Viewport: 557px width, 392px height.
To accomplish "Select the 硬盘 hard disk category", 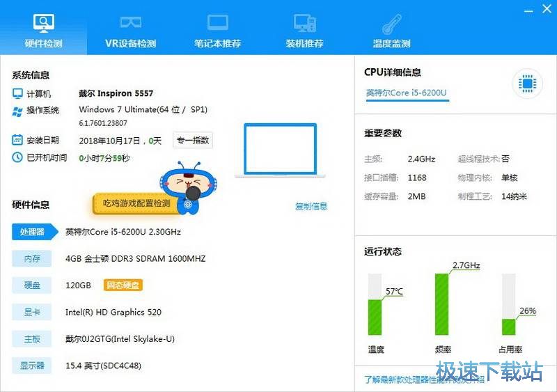I will click(x=31, y=285).
